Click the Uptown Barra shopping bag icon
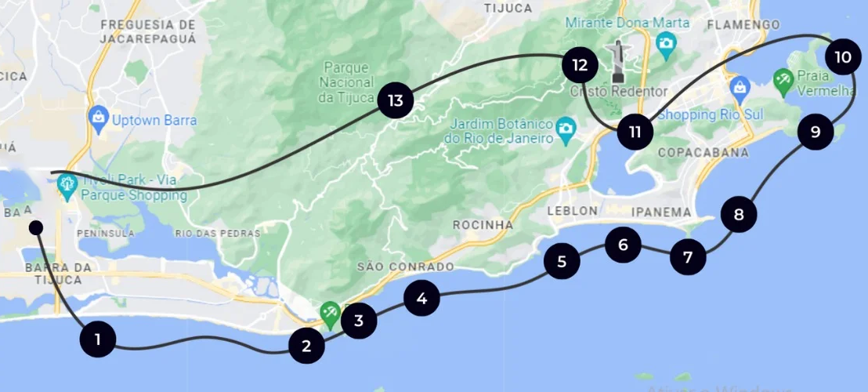 coord(99,119)
